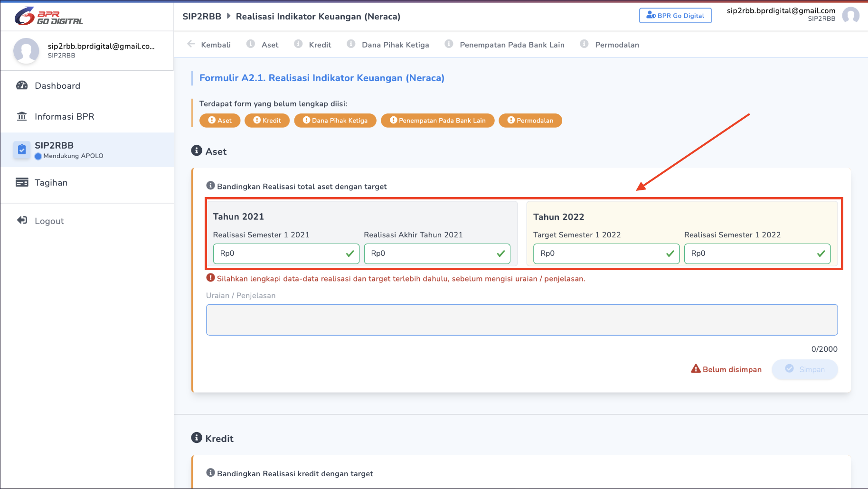The height and width of the screenshot is (489, 868).
Task: Choose Logout from the sidebar
Action: [87, 221]
